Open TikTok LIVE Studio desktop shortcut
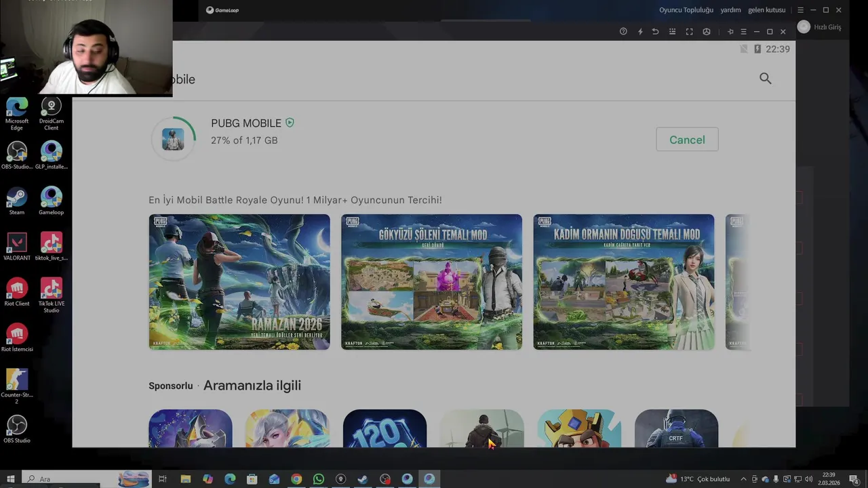This screenshot has width=868, height=488. pos(51,295)
